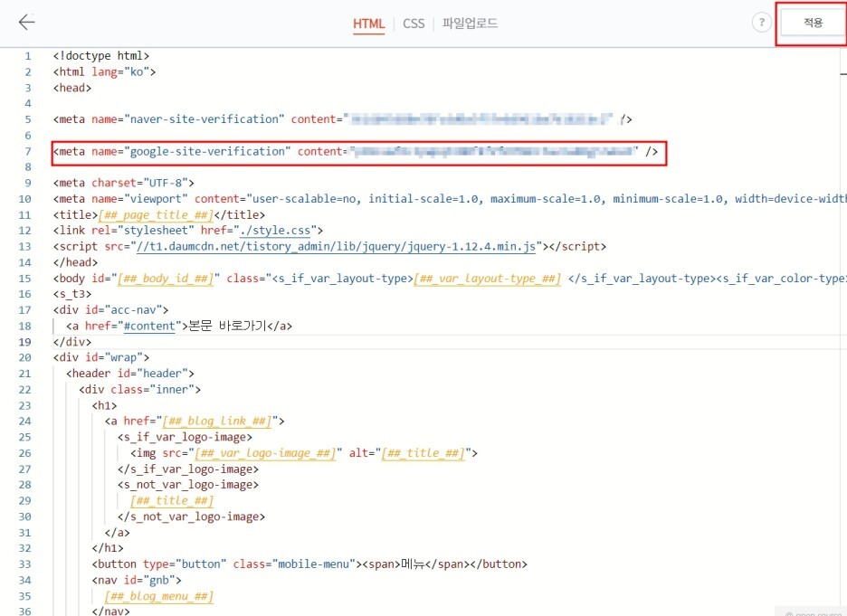The width and height of the screenshot is (847, 616).
Task: Click the naver-site-verification meta line
Action: point(342,119)
